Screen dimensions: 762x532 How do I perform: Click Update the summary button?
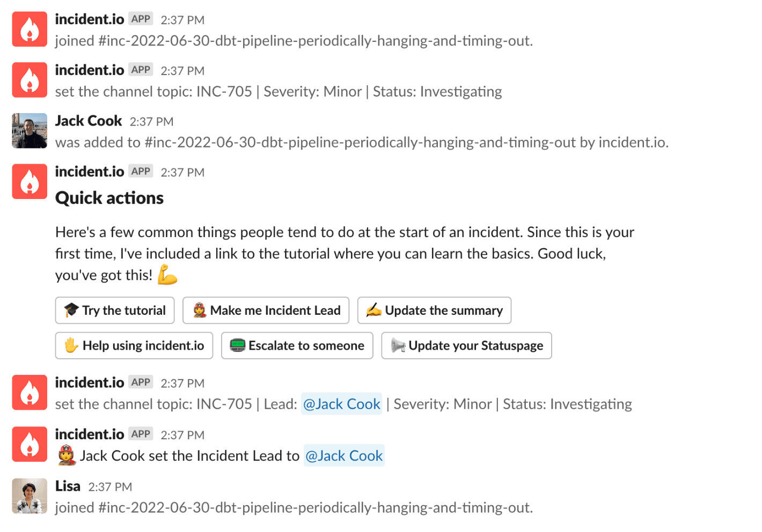(x=434, y=311)
